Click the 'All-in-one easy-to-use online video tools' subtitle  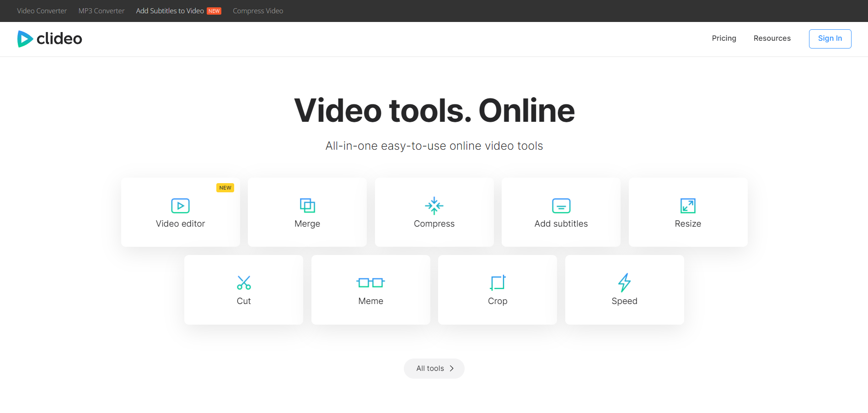[434, 146]
